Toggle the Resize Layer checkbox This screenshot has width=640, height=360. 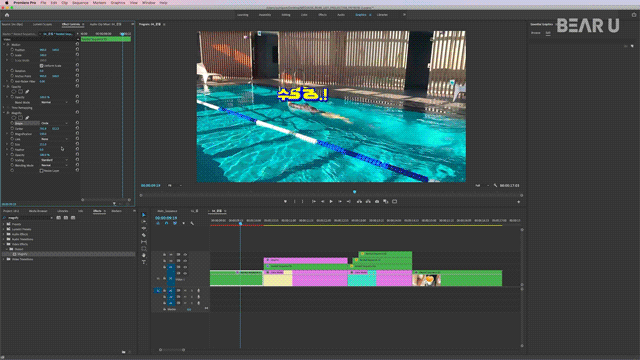(x=42, y=171)
